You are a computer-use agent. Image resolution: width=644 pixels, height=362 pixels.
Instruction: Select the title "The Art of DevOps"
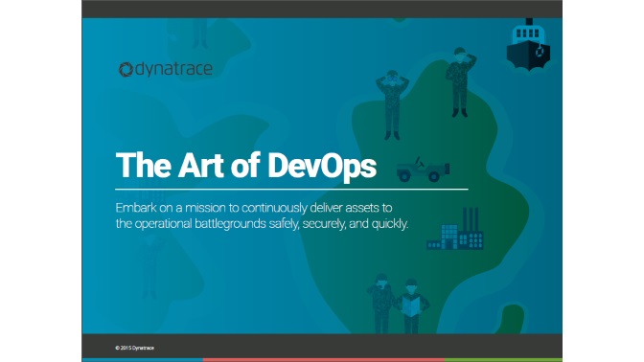pos(246,166)
